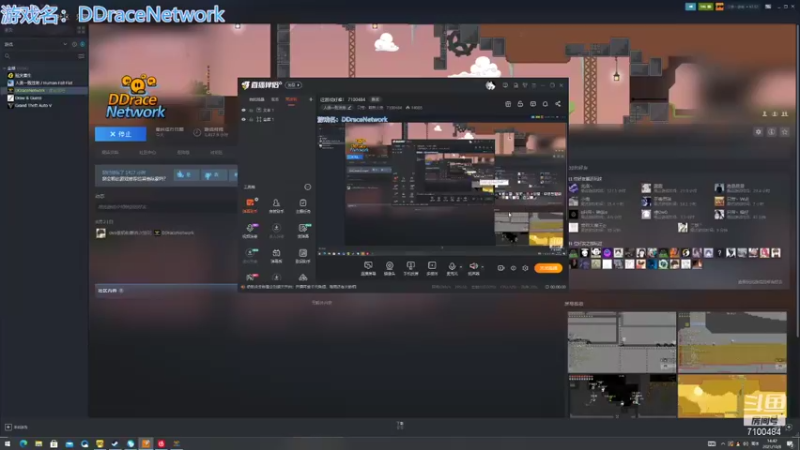Viewport: 800px width, 450px height.
Task: Toggle the ready-to-play filter icon in Steam sidebar
Action: pos(82,44)
